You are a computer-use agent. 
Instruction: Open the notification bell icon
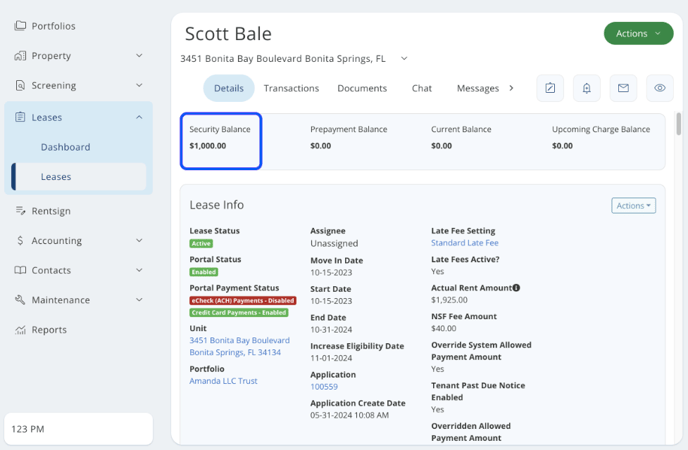click(586, 88)
